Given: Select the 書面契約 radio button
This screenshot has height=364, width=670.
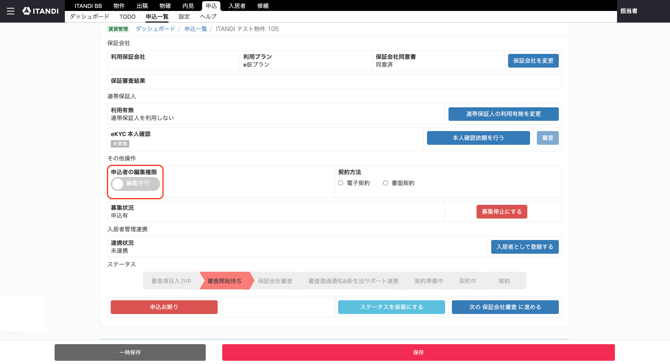Looking at the screenshot, I should (385, 183).
